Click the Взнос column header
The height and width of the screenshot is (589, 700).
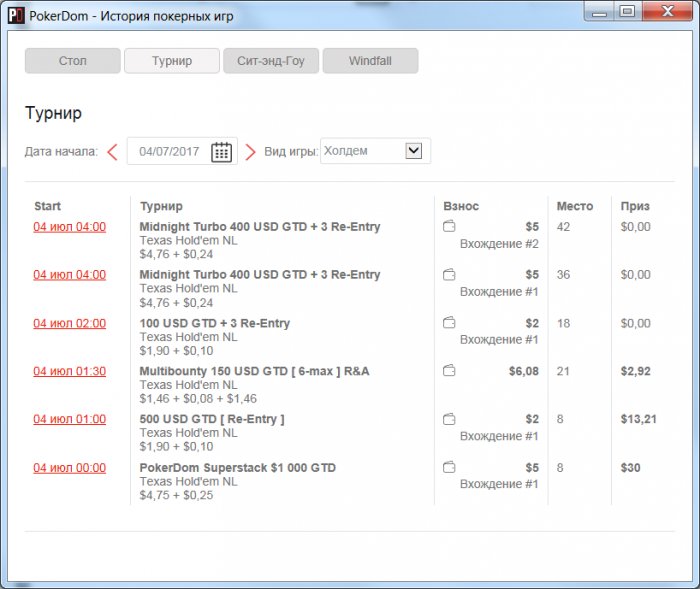tap(461, 206)
